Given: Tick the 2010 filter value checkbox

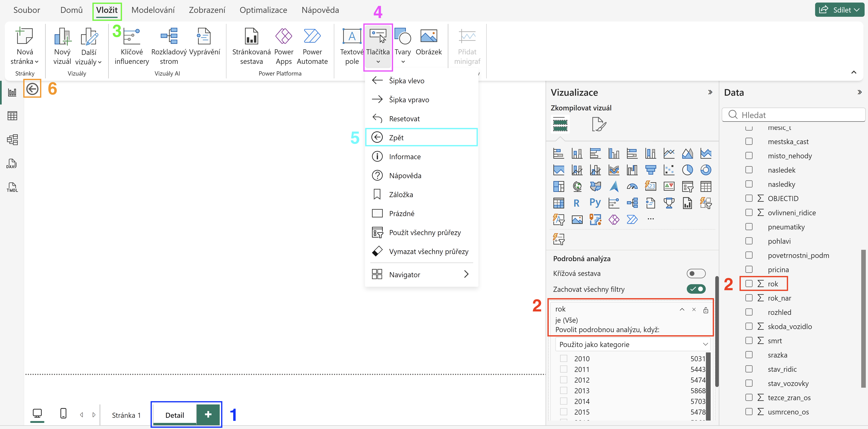Looking at the screenshot, I should (x=563, y=358).
